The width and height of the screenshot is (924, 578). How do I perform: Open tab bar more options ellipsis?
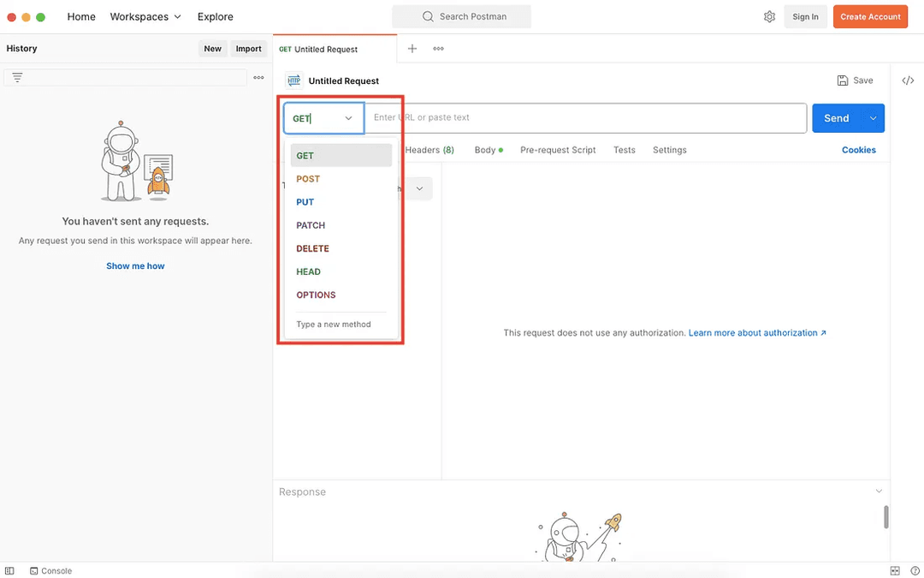438,48
